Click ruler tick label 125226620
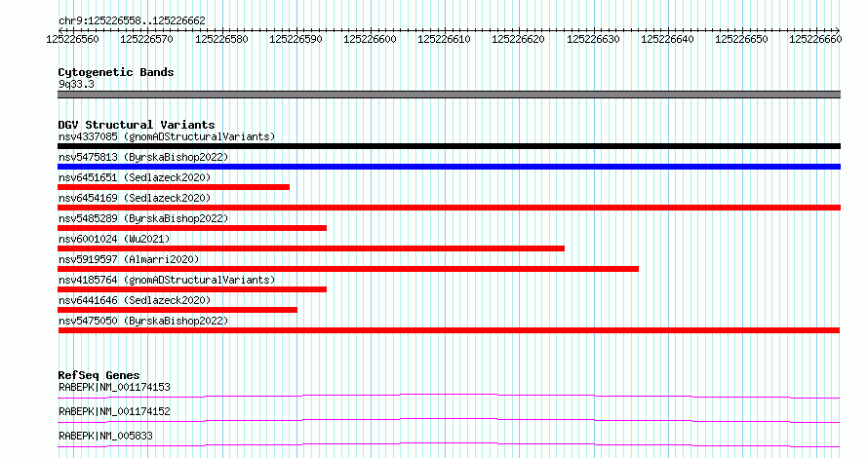This screenshot has height=458, width=868. [518, 39]
